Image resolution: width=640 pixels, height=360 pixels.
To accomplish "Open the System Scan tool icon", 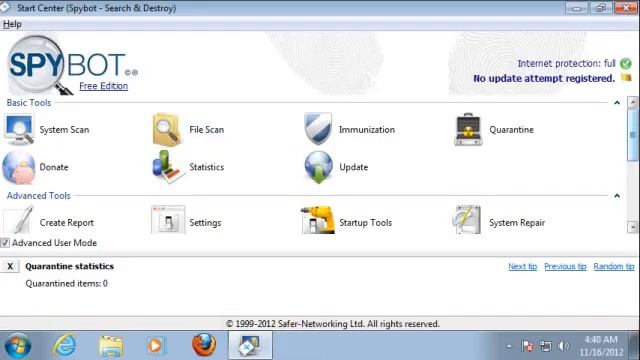I will click(19, 130).
